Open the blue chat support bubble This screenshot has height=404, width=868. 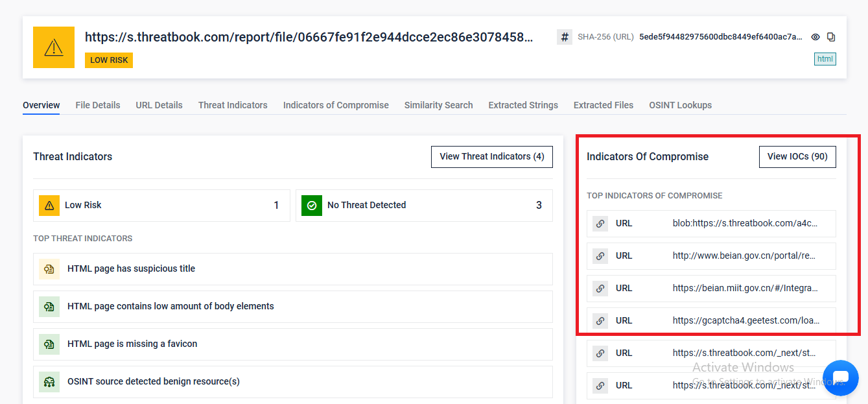click(x=840, y=377)
